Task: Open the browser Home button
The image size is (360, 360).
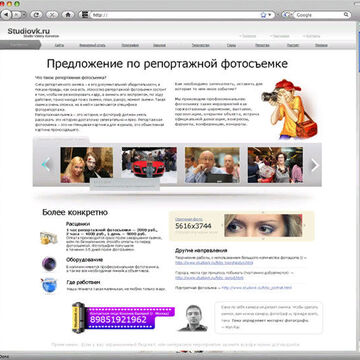Action: tap(68, 15)
